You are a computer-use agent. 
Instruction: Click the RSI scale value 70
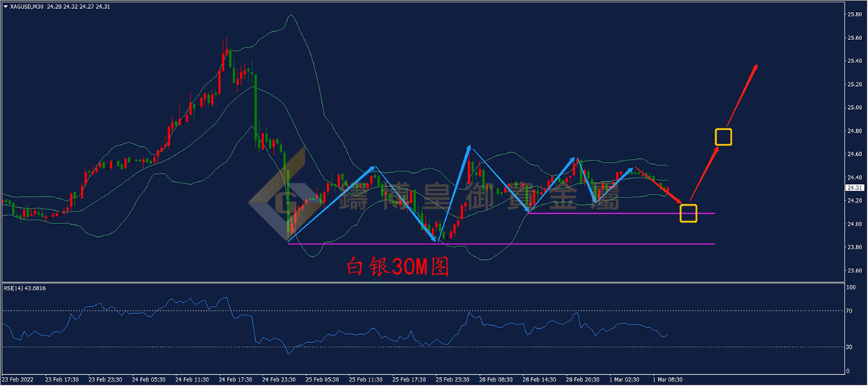tap(850, 312)
